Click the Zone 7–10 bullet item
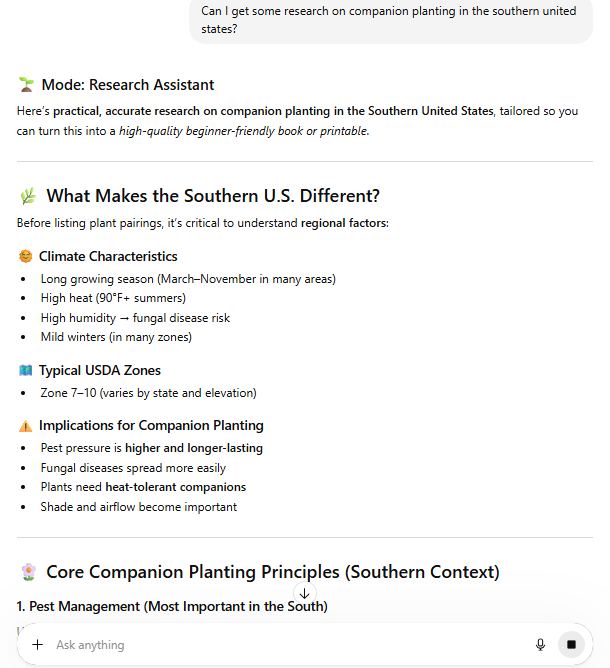The image size is (610, 668). [x=148, y=393]
